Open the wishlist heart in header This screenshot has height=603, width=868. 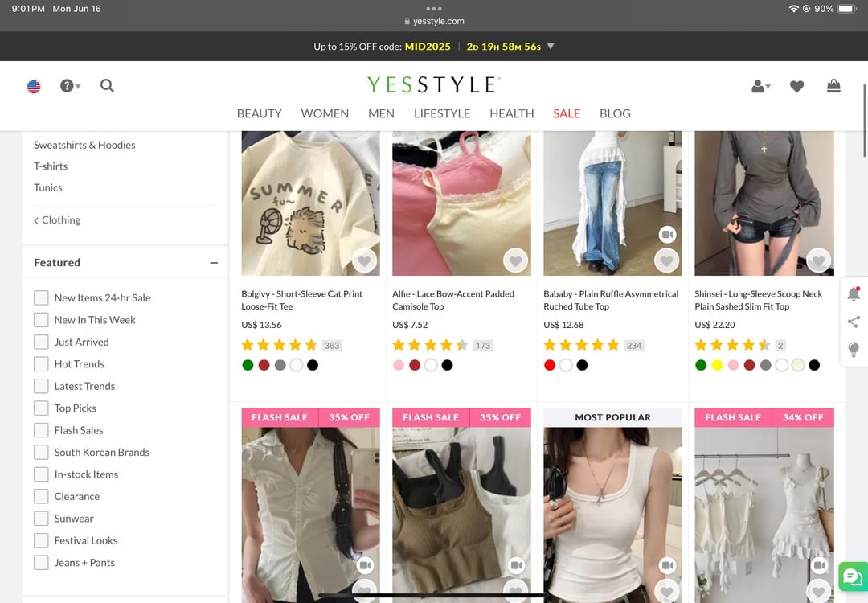(796, 86)
